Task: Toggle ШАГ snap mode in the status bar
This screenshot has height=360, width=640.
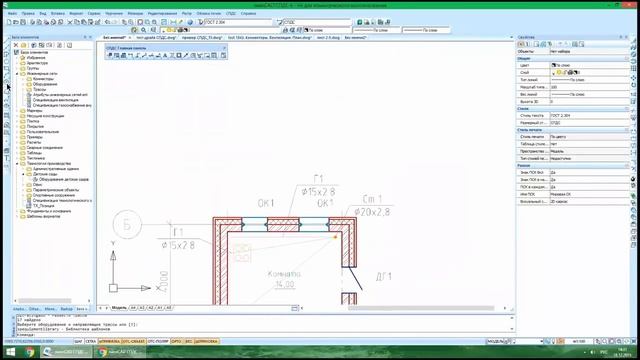Action: [x=79, y=341]
